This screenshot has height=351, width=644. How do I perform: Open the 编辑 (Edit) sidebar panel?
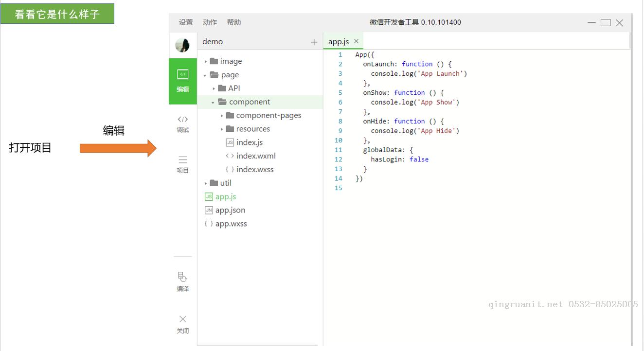click(183, 81)
